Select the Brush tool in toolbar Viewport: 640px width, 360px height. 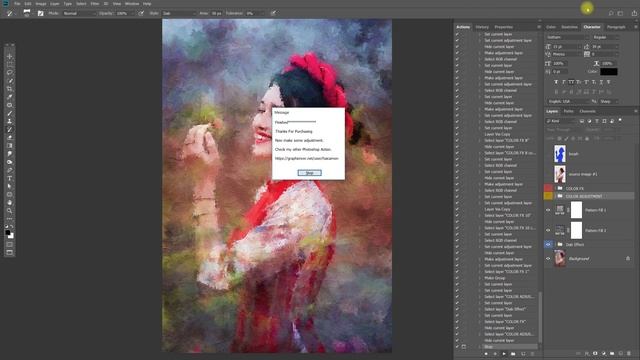[x=9, y=113]
